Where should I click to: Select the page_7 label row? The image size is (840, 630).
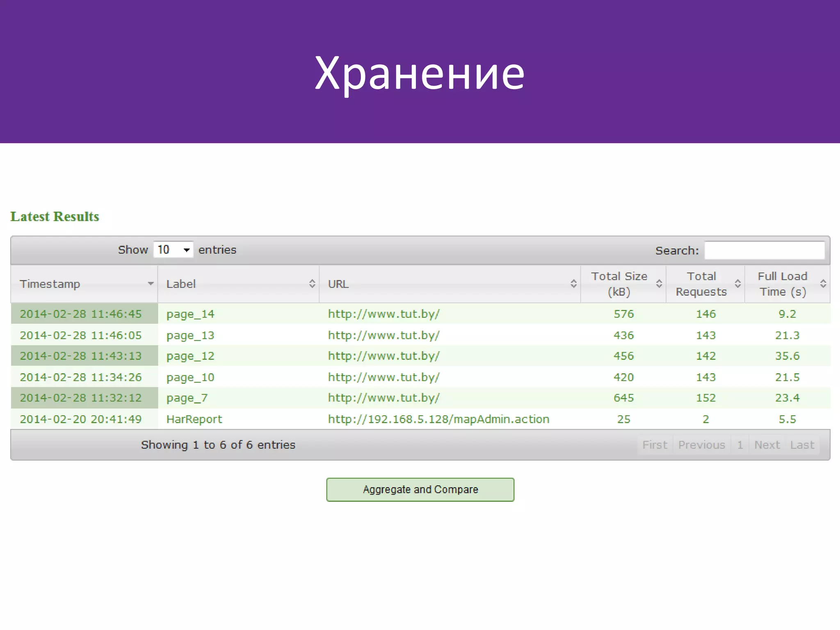coord(187,398)
